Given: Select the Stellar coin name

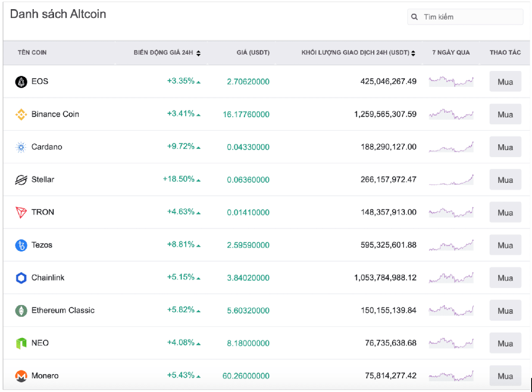Looking at the screenshot, I should (43, 180).
